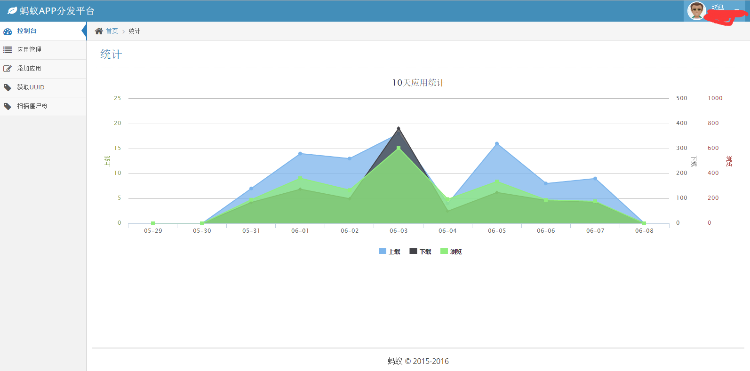Click the 上传 legend label
This screenshot has width=750, height=371.
pos(394,251)
